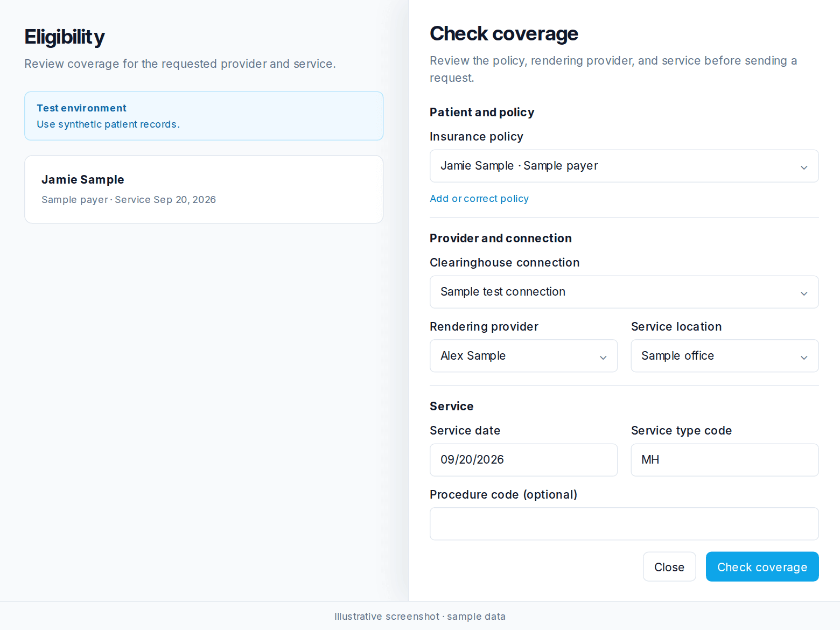Click the Procedure code optional field
Screen dimensions: 840x630
point(624,524)
